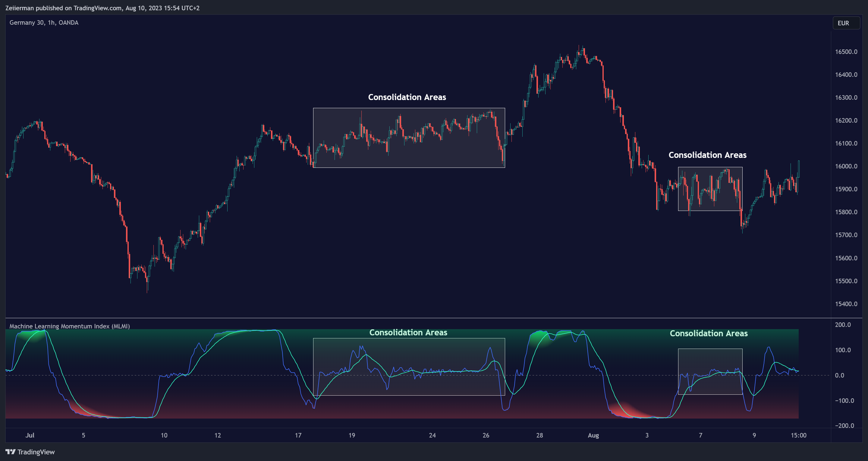Click the 0.0 indicator scale label
The width and height of the screenshot is (868, 461).
(840, 375)
